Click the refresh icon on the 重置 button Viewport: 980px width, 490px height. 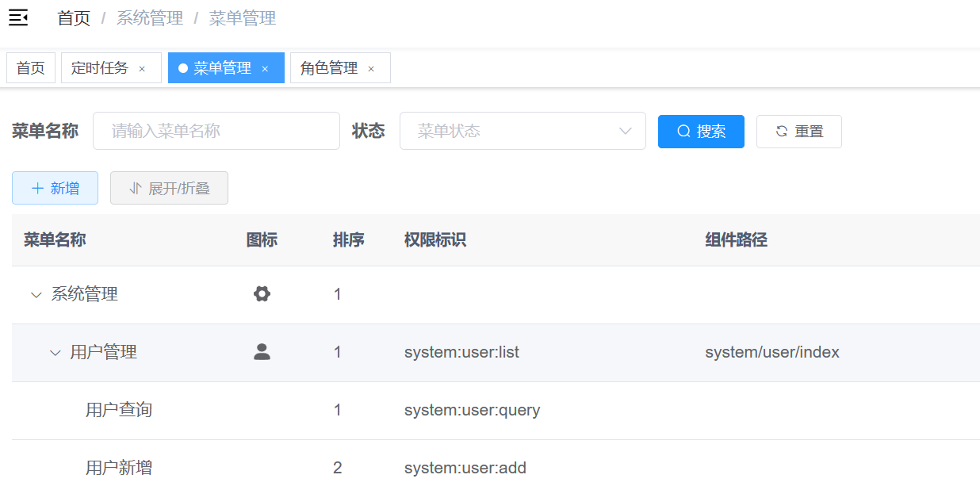782,132
